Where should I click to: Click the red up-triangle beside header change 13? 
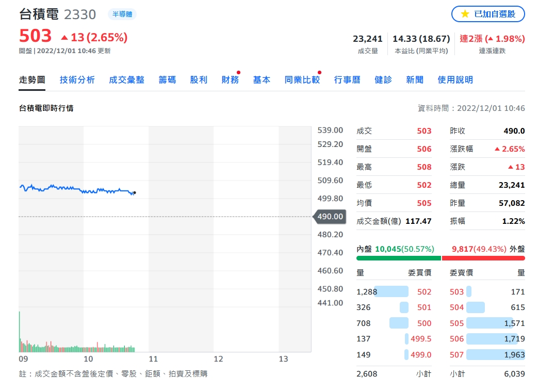64,37
